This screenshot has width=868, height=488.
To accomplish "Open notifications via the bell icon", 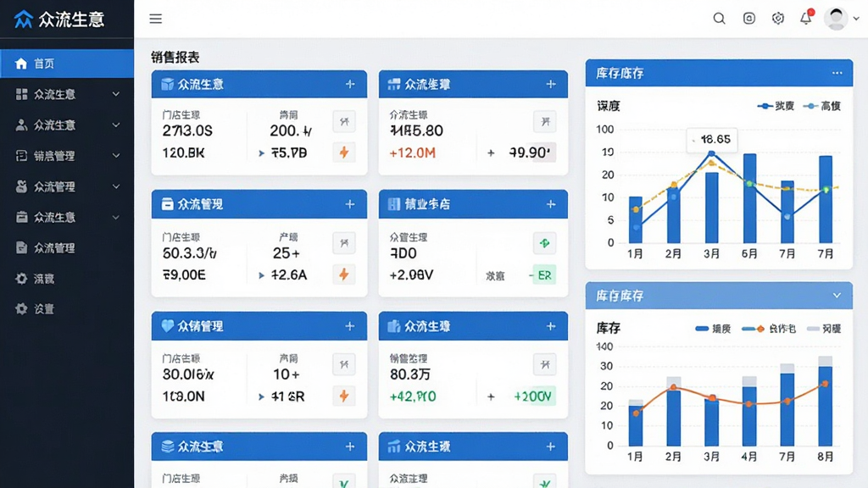I will 806,18.
